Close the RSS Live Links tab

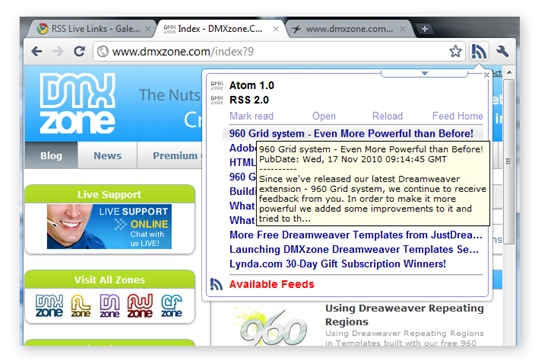pyautogui.click(x=148, y=29)
